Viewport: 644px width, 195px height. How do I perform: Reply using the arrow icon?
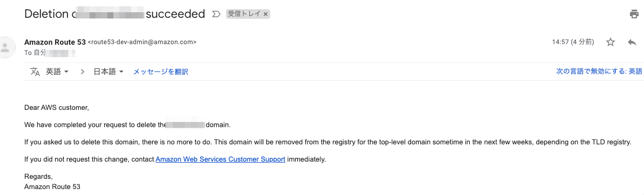pos(632,42)
